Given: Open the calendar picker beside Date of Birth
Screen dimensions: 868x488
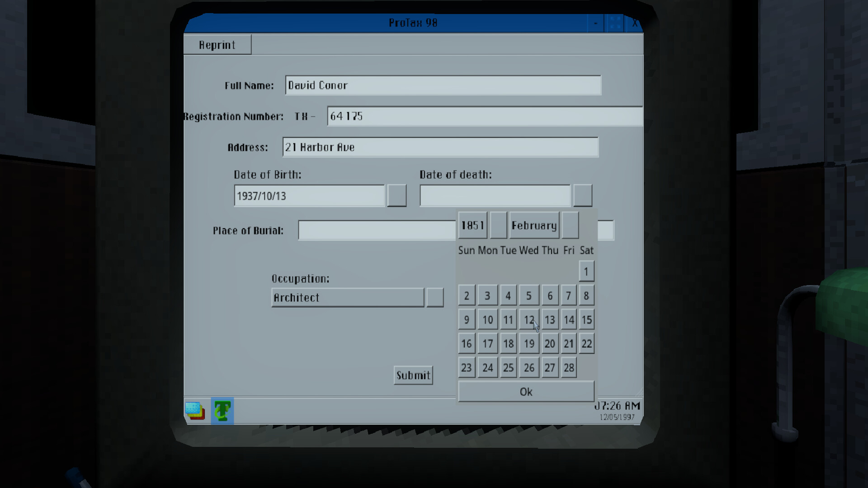Looking at the screenshot, I should coord(396,195).
